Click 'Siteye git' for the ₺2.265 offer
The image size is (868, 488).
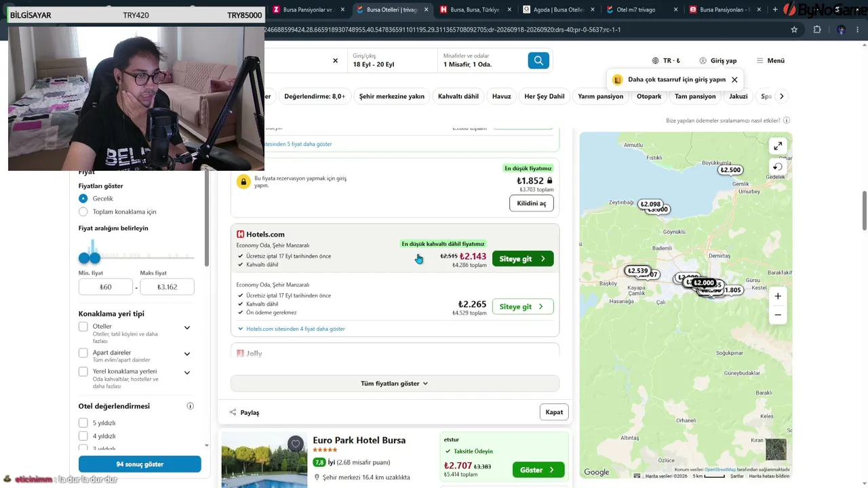point(523,306)
